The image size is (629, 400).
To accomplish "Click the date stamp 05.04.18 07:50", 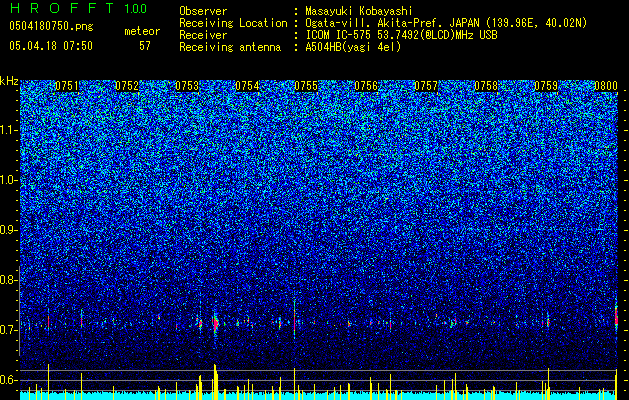I will tap(51, 46).
